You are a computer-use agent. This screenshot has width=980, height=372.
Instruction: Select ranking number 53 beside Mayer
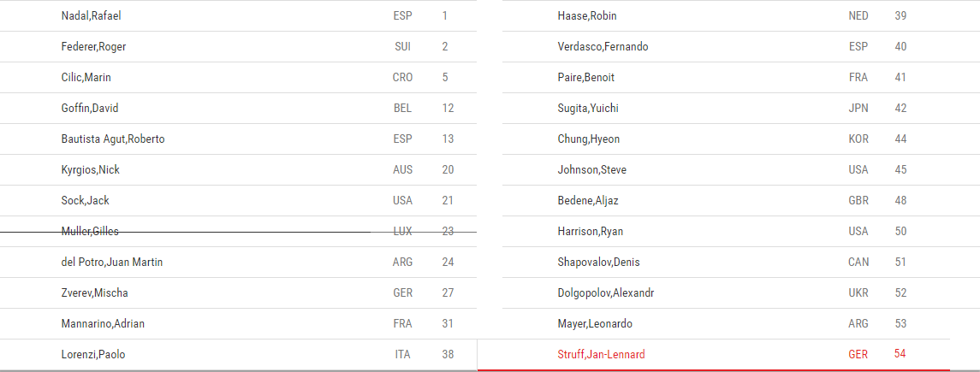click(x=900, y=323)
